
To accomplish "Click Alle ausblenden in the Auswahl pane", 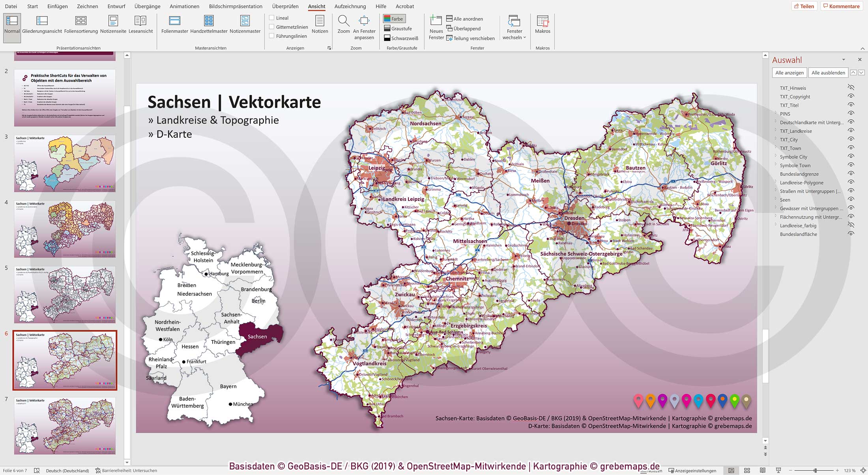I will click(828, 72).
